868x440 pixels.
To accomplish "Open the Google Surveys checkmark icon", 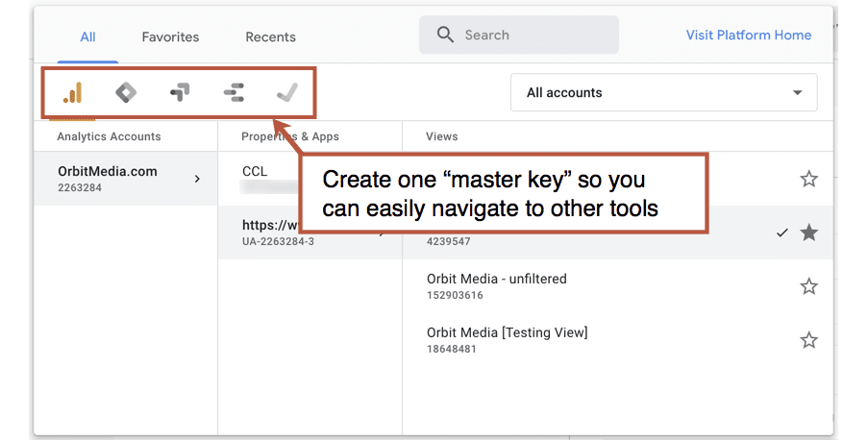I will [287, 92].
